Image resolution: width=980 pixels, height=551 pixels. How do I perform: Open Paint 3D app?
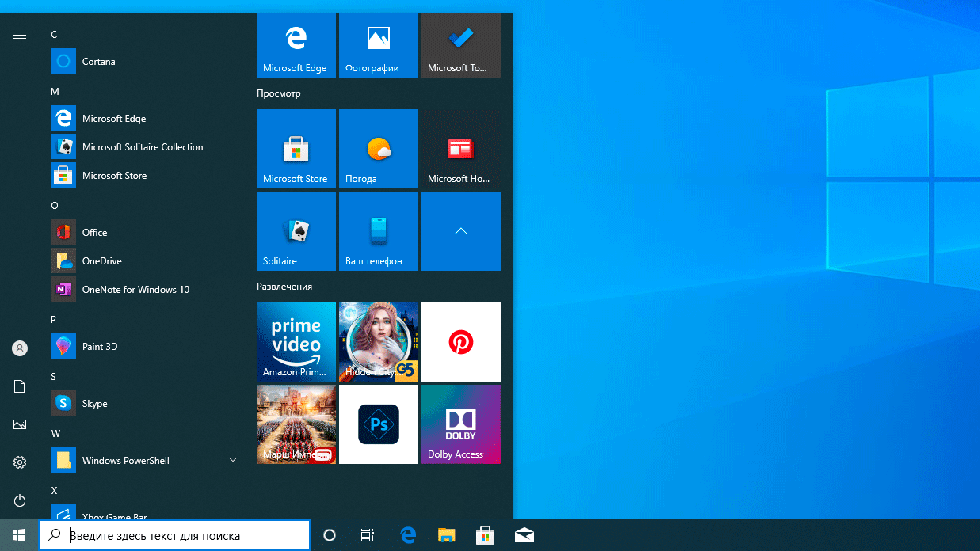point(99,347)
